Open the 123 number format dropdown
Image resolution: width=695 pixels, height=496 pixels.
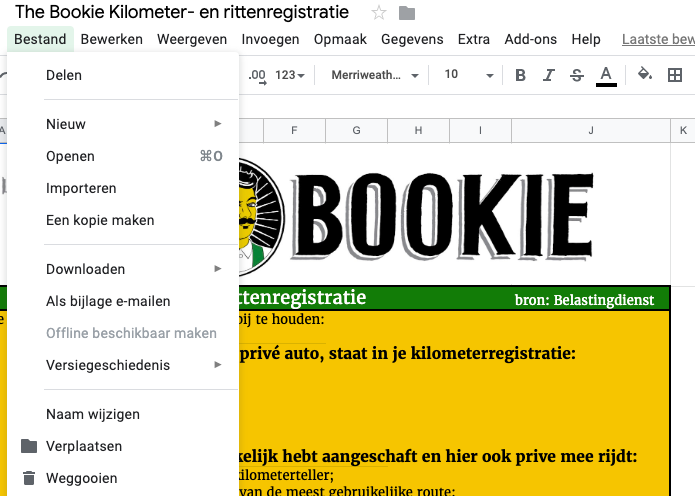290,75
